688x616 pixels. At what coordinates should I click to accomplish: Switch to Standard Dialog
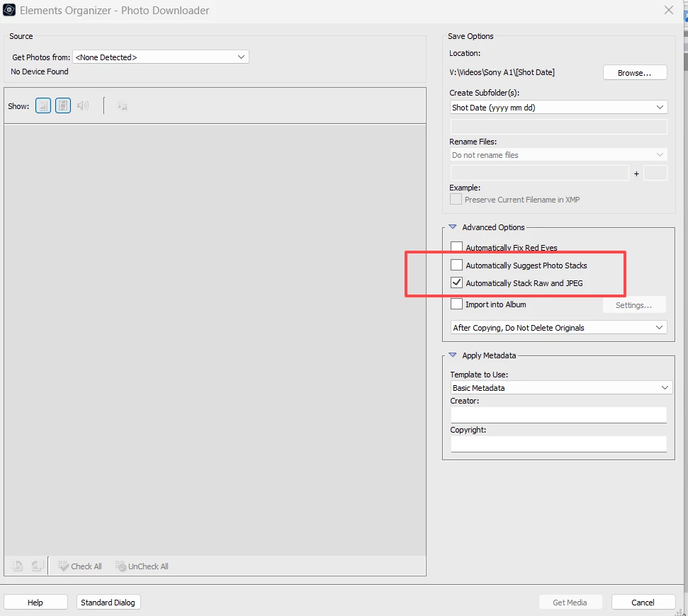tap(108, 603)
